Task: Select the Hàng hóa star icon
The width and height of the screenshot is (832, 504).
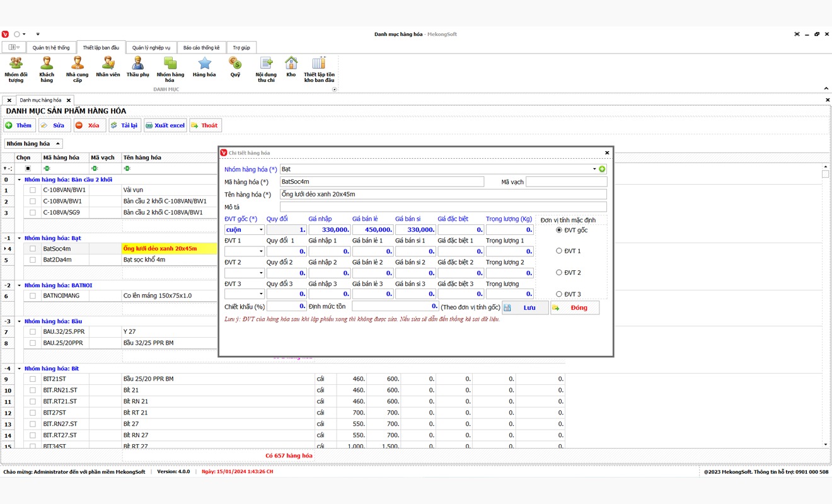Action: pos(204,63)
